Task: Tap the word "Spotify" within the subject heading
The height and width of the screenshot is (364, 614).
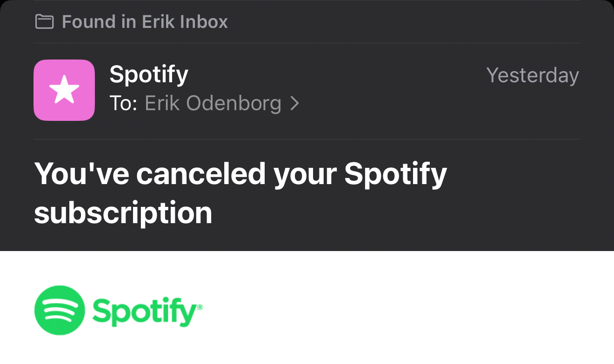Action: coord(395,174)
